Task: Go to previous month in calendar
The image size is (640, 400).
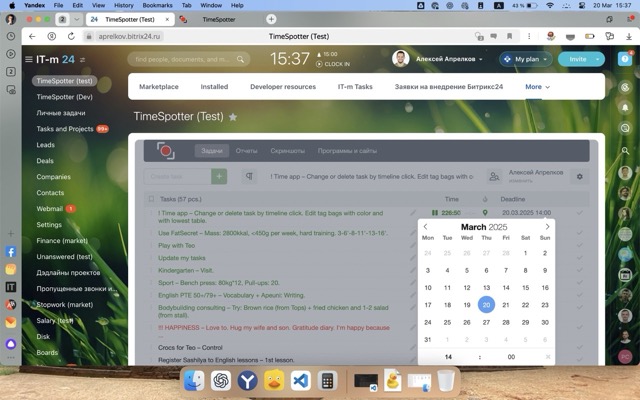Action: coord(426,227)
